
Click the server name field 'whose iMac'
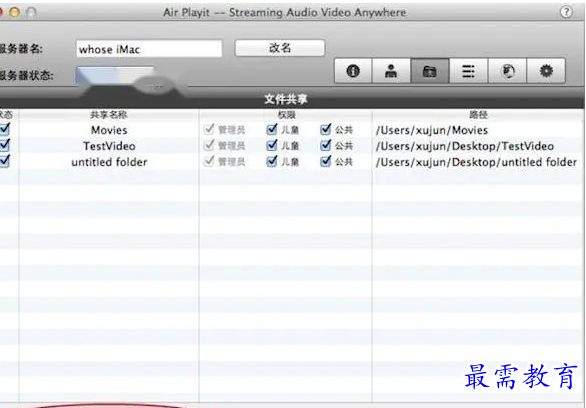149,49
